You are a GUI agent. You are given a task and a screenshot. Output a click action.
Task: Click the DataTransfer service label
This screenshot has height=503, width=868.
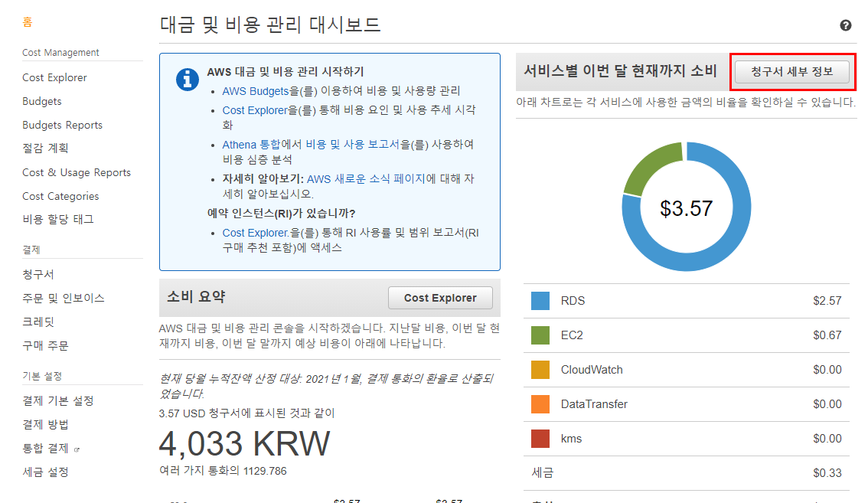point(594,403)
